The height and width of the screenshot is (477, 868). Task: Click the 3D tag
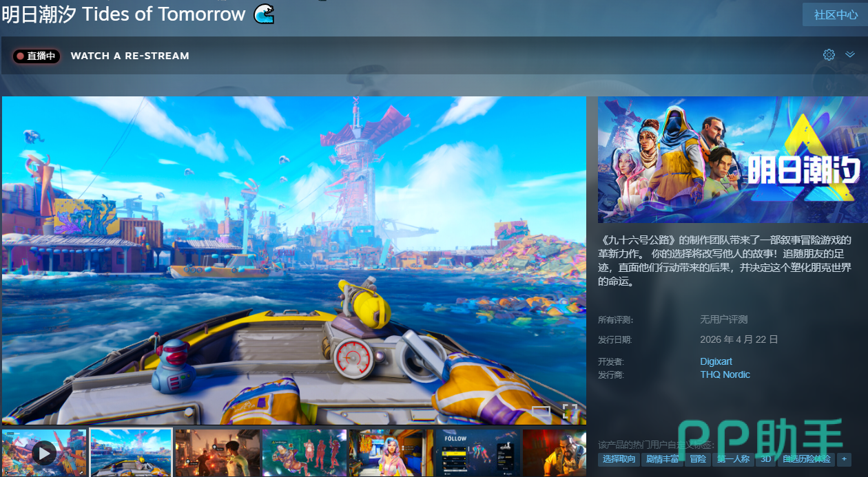(765, 459)
